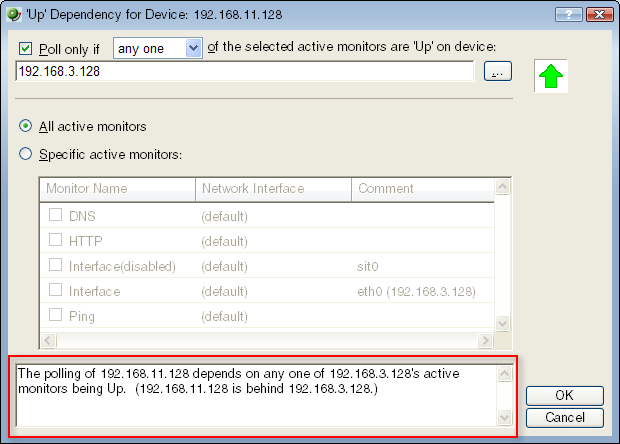
Task: Click the dialog title bar app icon
Action: coord(14,13)
